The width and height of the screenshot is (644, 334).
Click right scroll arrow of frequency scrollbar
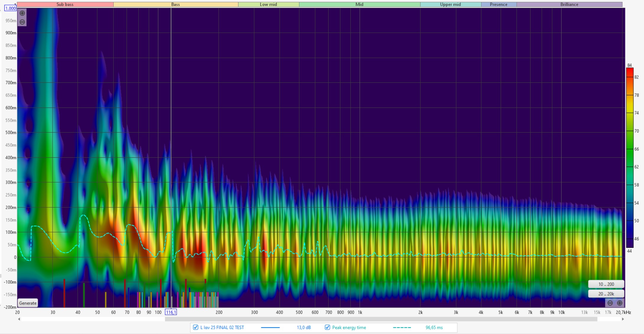pyautogui.click(x=623, y=319)
